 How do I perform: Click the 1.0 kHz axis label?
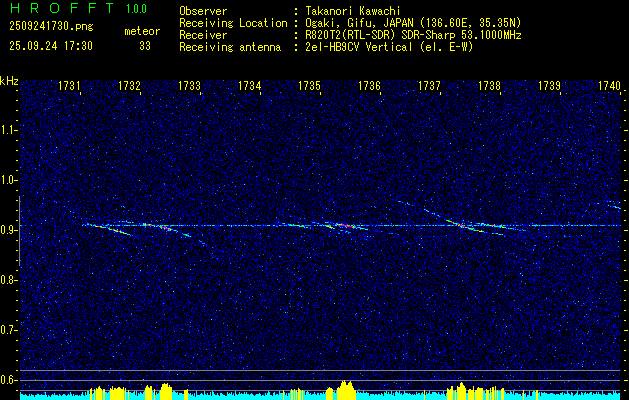[8, 180]
